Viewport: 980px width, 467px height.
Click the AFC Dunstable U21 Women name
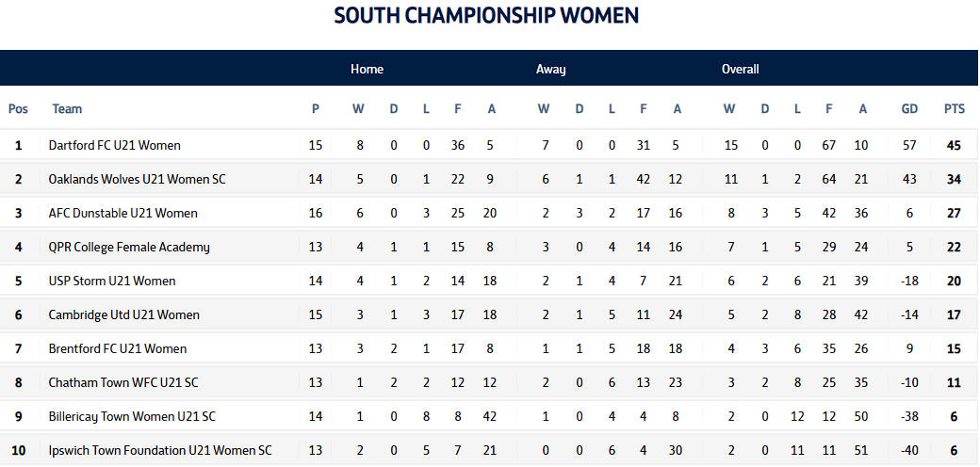pos(122,213)
